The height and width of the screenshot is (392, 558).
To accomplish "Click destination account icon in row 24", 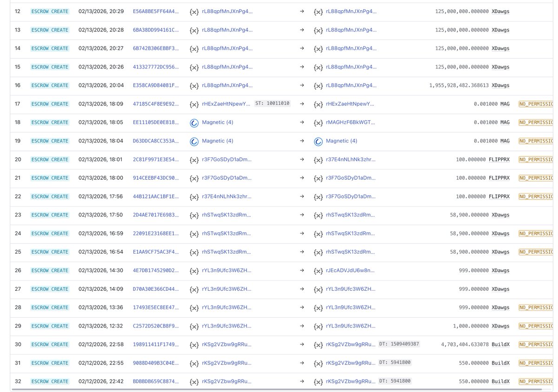I will click(x=319, y=234).
